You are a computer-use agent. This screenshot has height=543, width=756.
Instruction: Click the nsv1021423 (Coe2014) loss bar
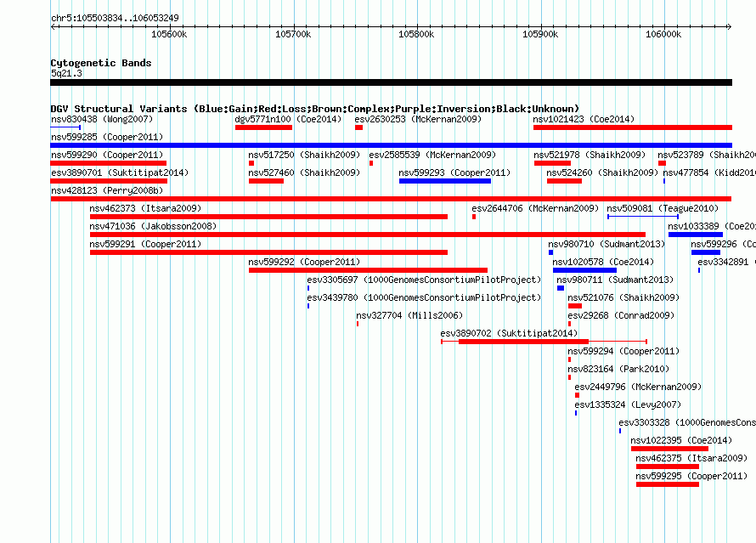pyautogui.click(x=633, y=127)
